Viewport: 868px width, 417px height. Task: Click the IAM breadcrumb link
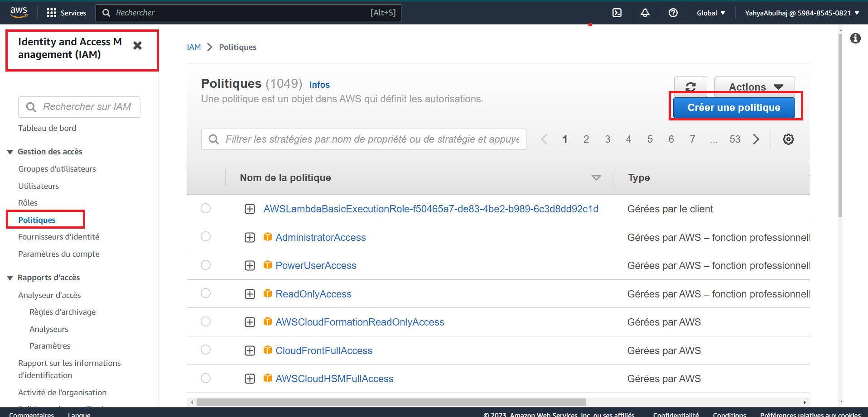click(194, 47)
